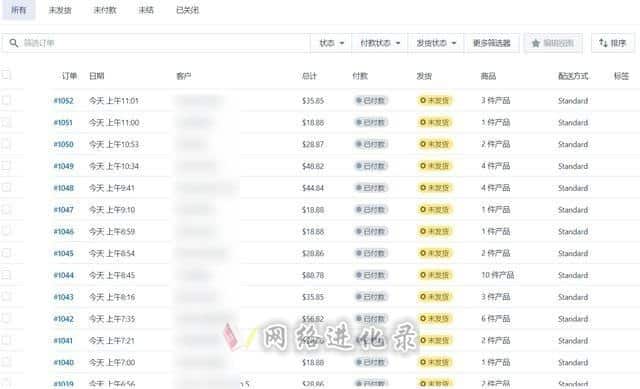Screen dimensions: 640x389
Task: Select checkbox for order #1044
Action: (x=6, y=275)
